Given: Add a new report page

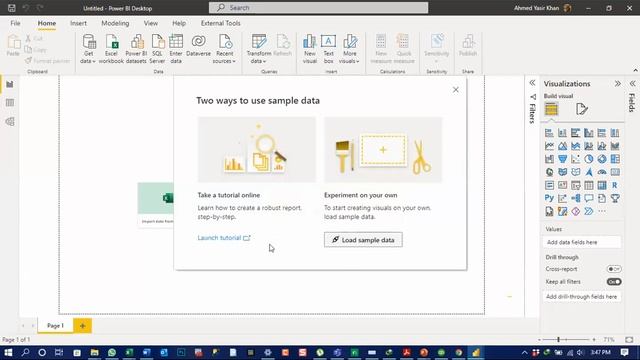Looking at the screenshot, I should coord(82,326).
